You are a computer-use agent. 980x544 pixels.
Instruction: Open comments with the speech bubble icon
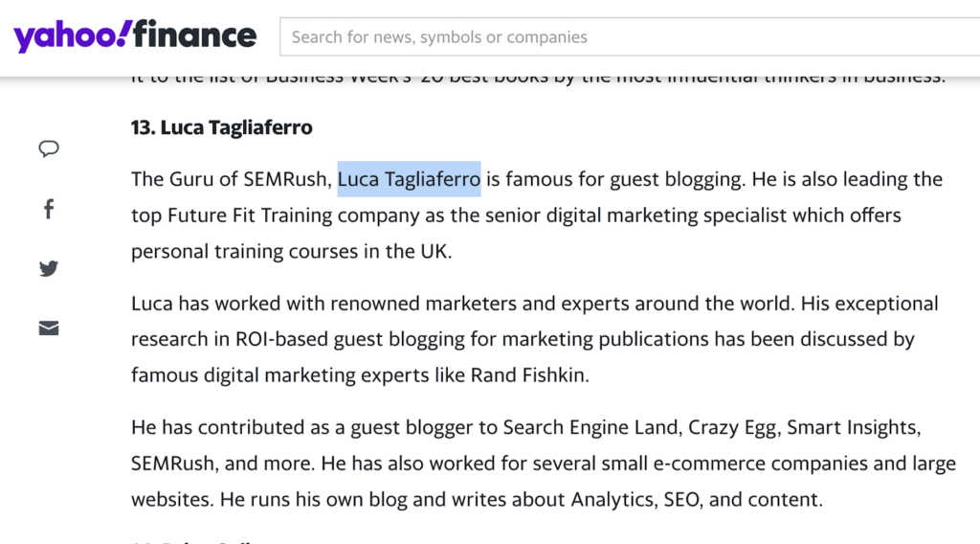coord(49,148)
